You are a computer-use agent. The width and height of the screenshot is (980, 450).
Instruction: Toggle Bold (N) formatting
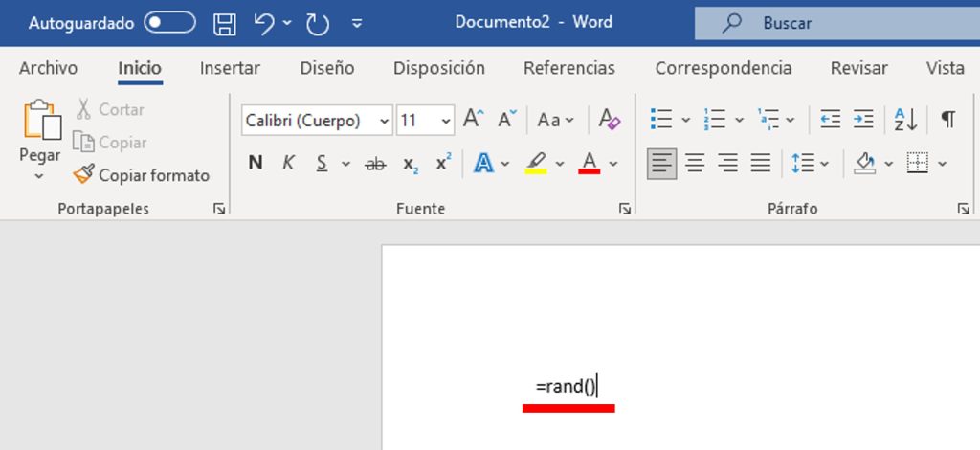[256, 164]
